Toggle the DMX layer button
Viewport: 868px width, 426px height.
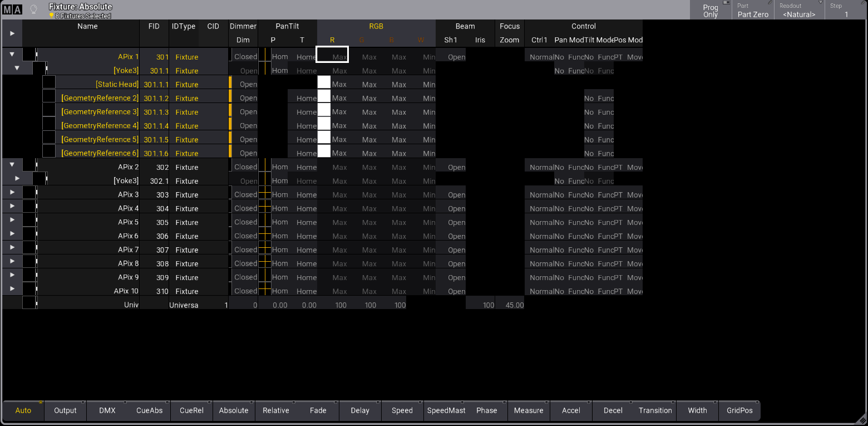[107, 410]
